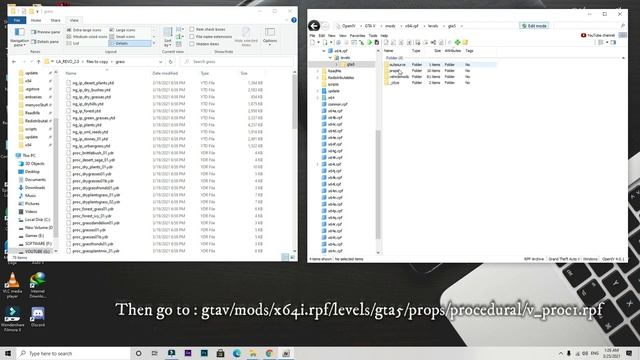Open VLC media player desktop shortcut
640x360 pixels.
tap(13, 285)
